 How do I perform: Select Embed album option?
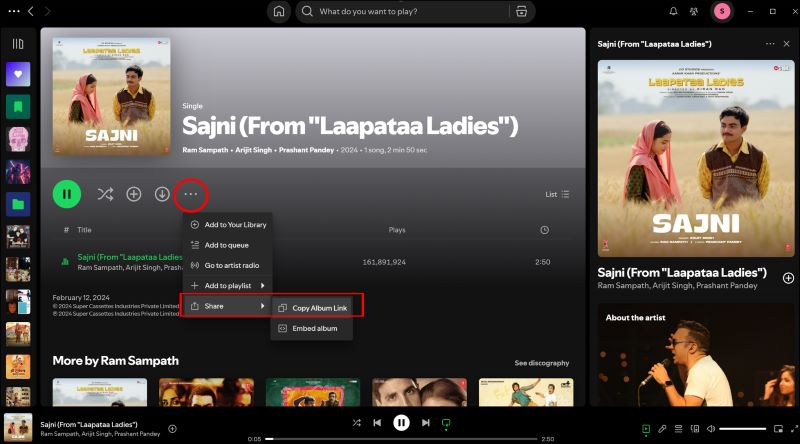pos(312,329)
